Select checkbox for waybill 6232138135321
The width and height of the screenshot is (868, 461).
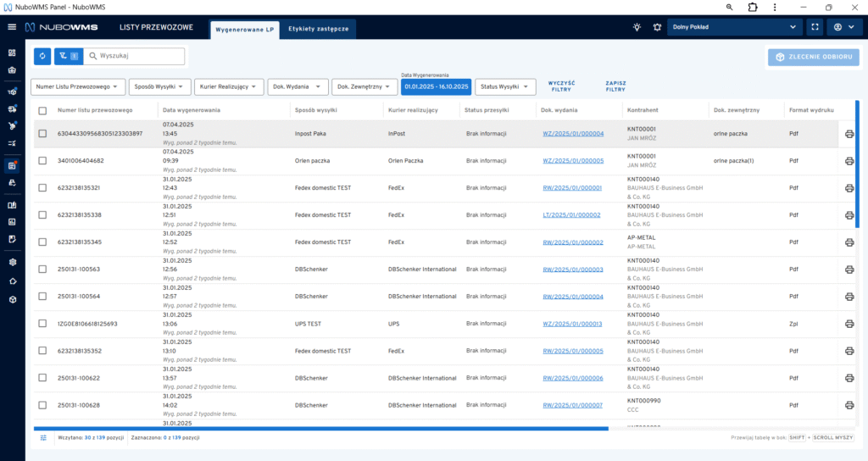tap(42, 188)
